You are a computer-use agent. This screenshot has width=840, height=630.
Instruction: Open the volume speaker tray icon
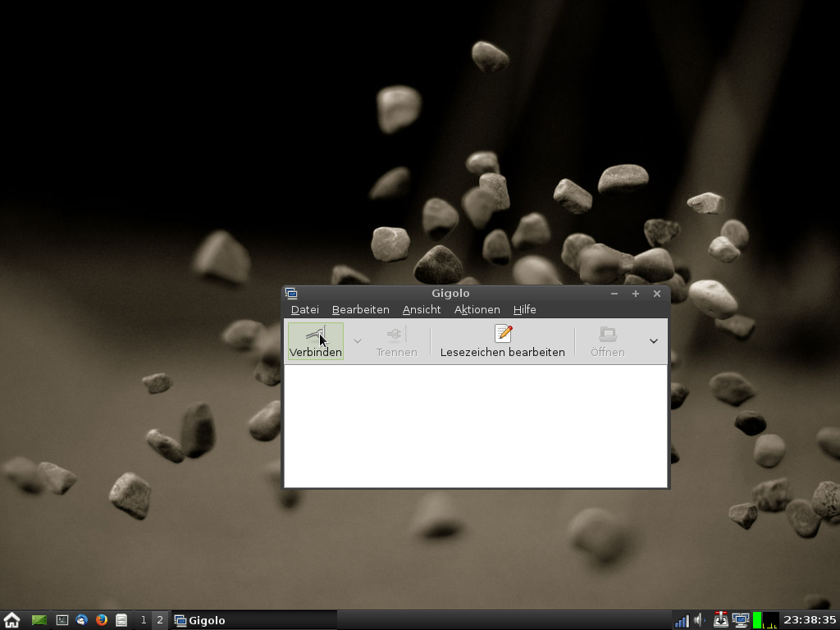(700, 620)
